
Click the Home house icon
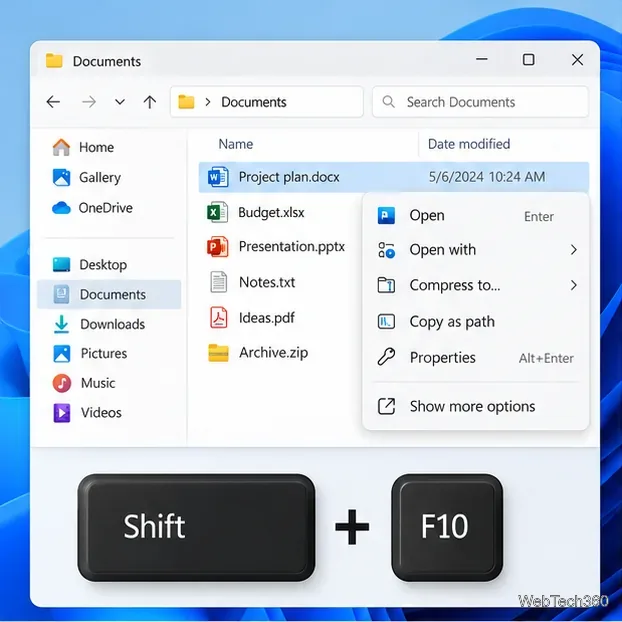pyautogui.click(x=61, y=147)
